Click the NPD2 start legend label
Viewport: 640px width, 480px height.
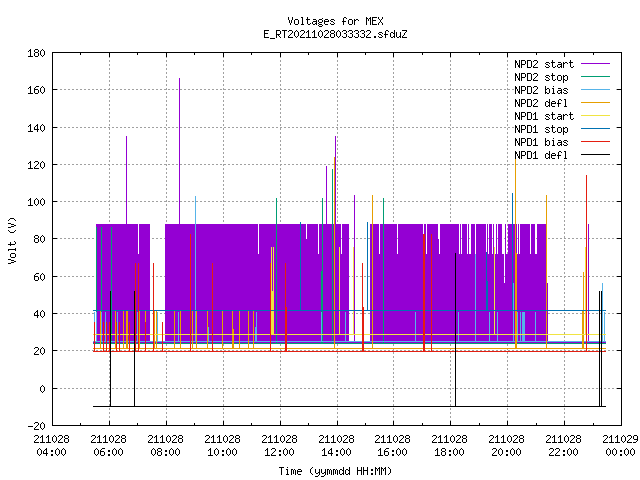tap(544, 64)
